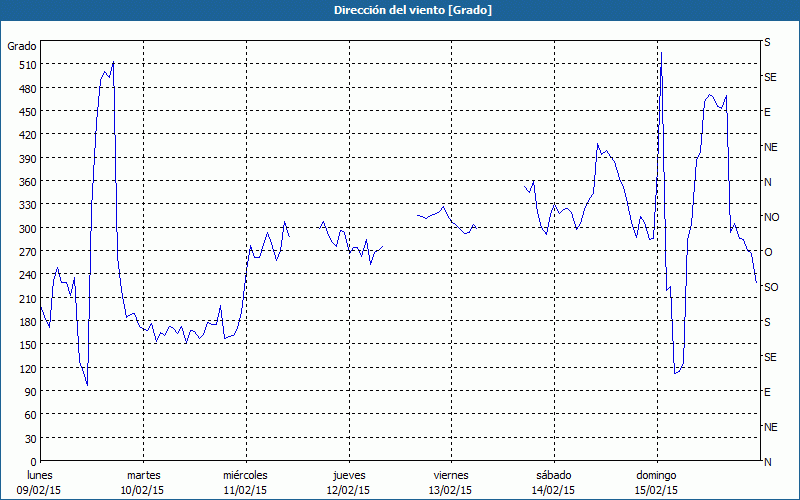
Task: Click the highest spike of the line on domingo
Action: [x=661, y=53]
